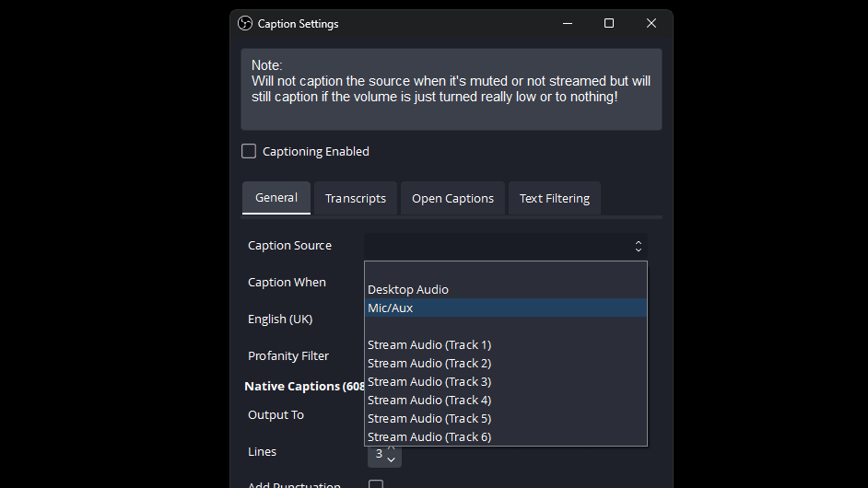Select Stream Audio (Track 4) entry
868x488 pixels.
click(x=429, y=401)
